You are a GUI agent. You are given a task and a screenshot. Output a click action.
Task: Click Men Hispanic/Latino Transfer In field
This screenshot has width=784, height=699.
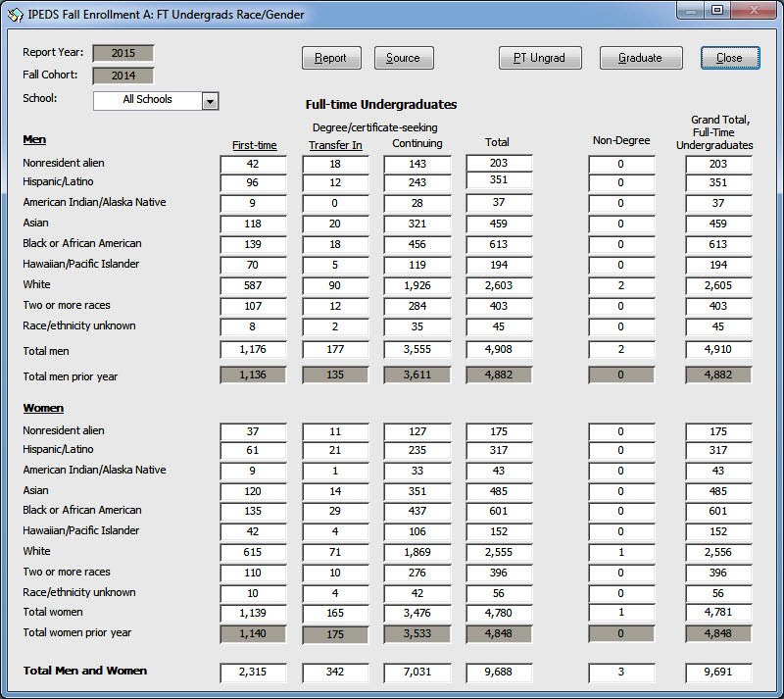click(335, 182)
